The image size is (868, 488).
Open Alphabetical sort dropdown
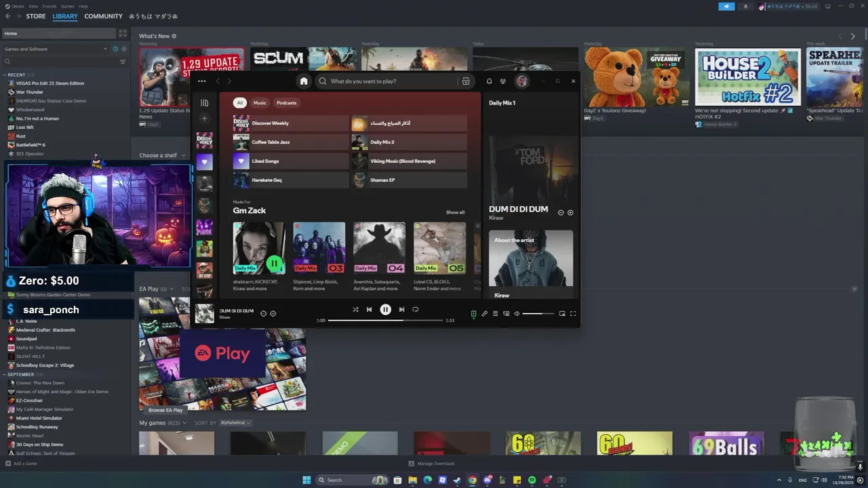(235, 423)
